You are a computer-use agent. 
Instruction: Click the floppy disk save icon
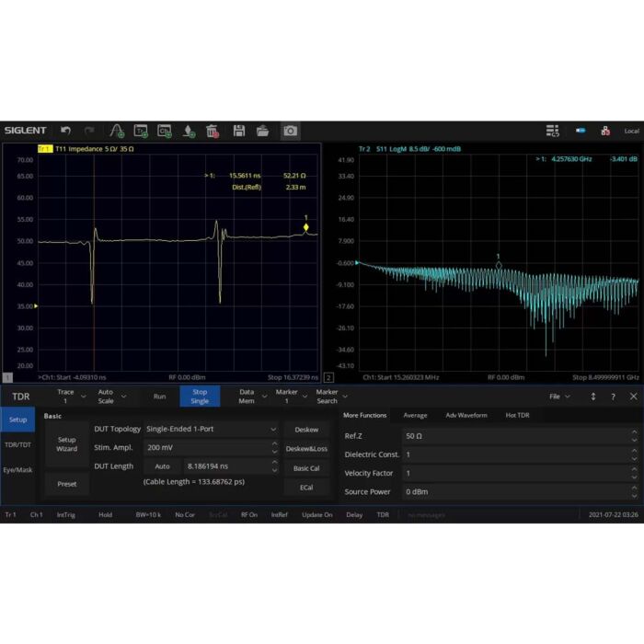[239, 131]
